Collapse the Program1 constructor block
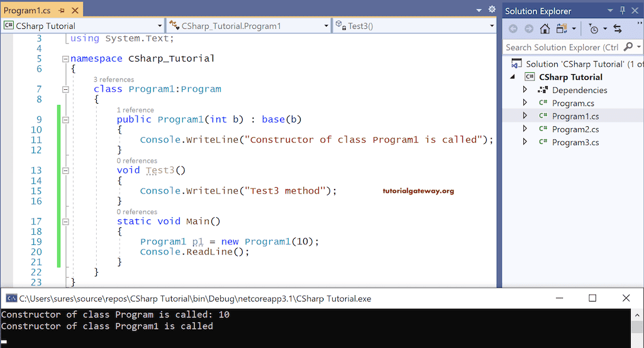Viewport: 644px width, 348px height. tap(65, 120)
